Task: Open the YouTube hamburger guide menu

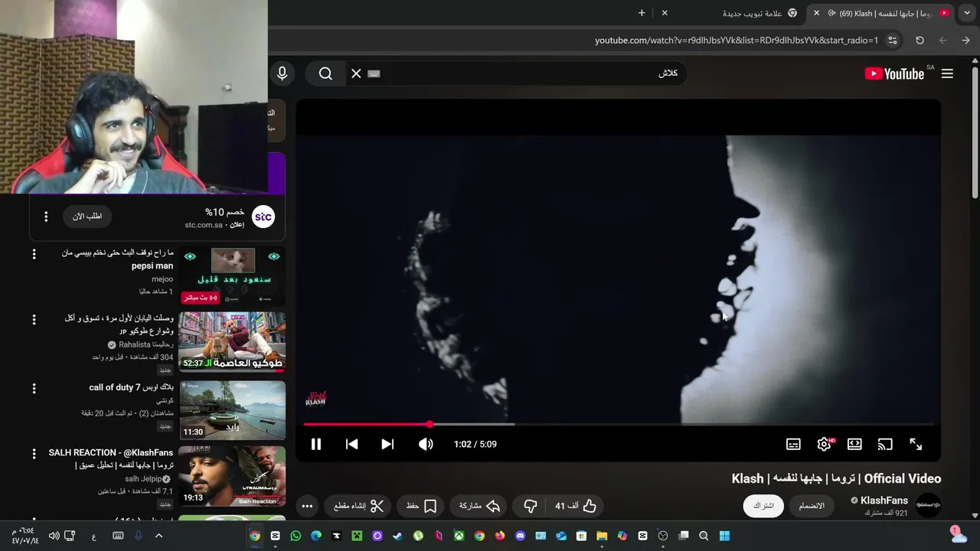Action: [947, 73]
